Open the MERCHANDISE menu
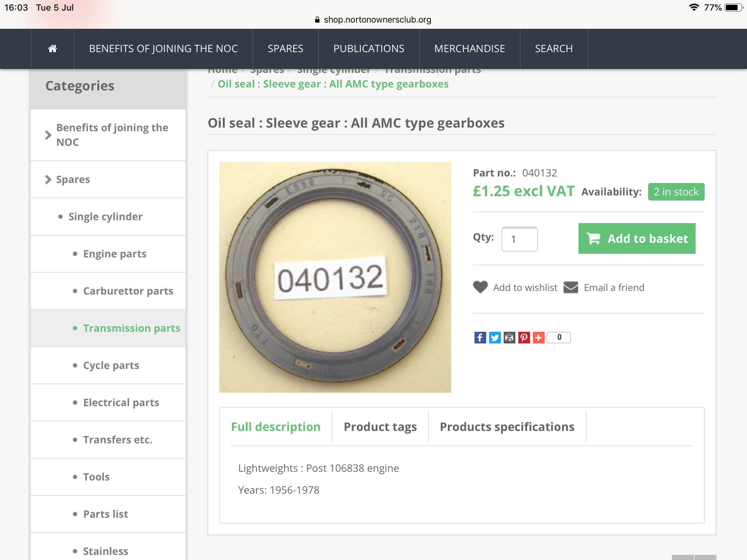 pos(469,48)
